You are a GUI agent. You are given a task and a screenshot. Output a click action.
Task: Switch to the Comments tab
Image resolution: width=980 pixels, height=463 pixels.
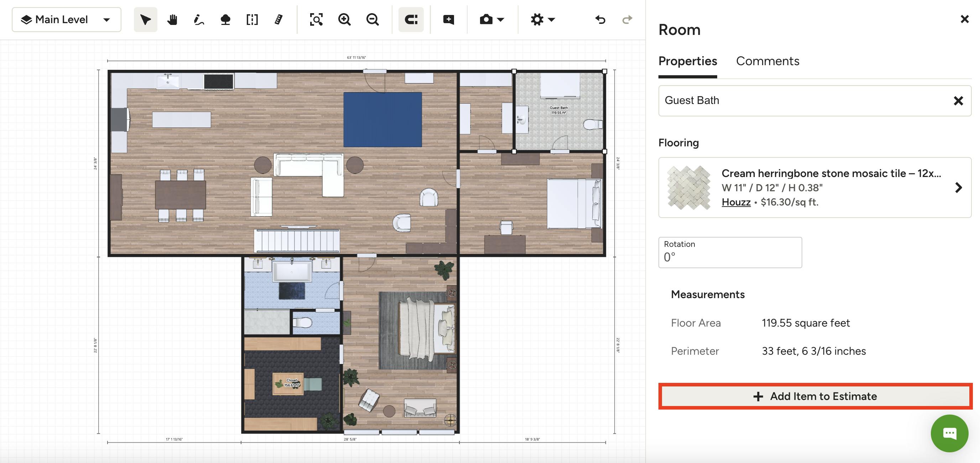(x=768, y=61)
